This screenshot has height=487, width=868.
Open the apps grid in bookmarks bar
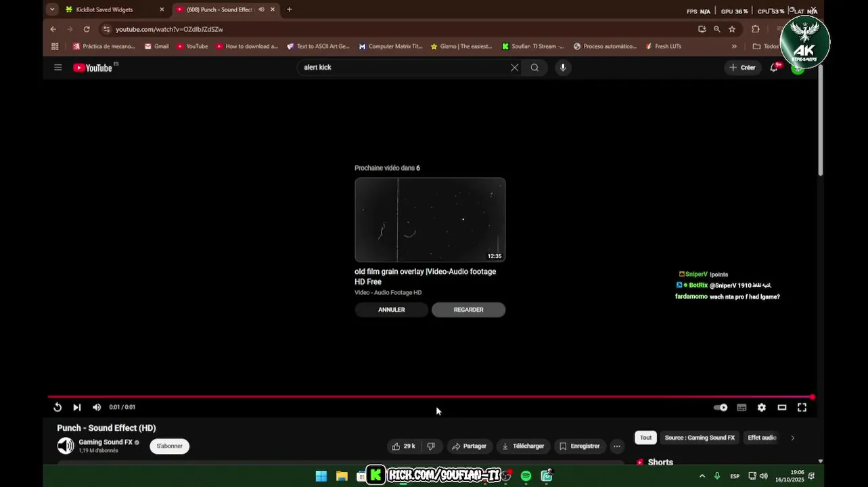[x=55, y=47]
